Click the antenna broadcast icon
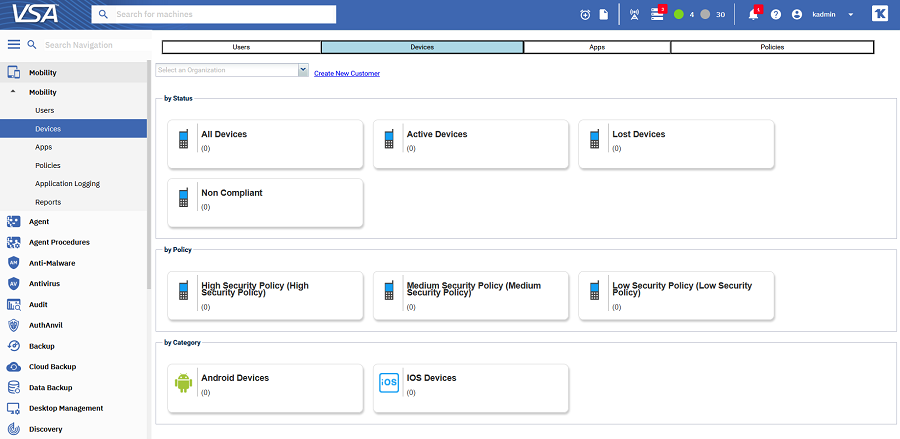This screenshot has height=439, width=900. pos(634,14)
